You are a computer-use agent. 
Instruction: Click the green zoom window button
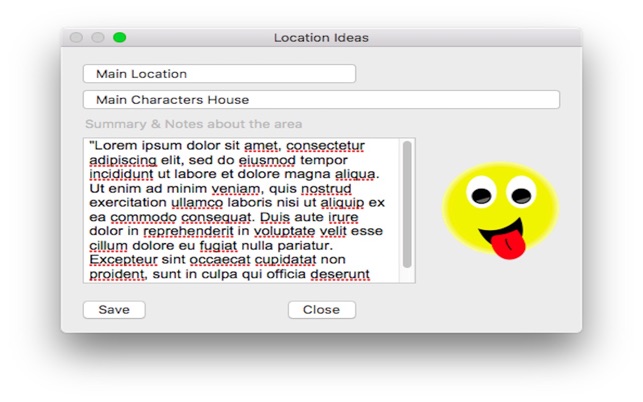(x=119, y=38)
